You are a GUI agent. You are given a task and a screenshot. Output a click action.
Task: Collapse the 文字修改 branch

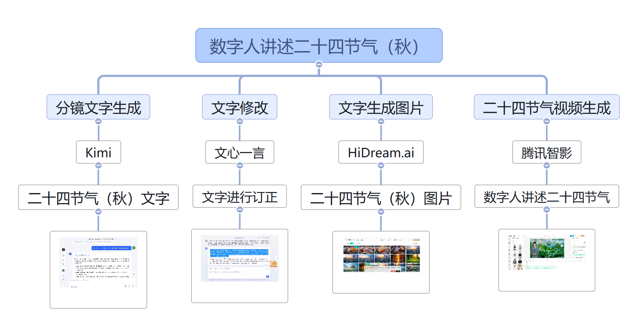pyautogui.click(x=240, y=121)
